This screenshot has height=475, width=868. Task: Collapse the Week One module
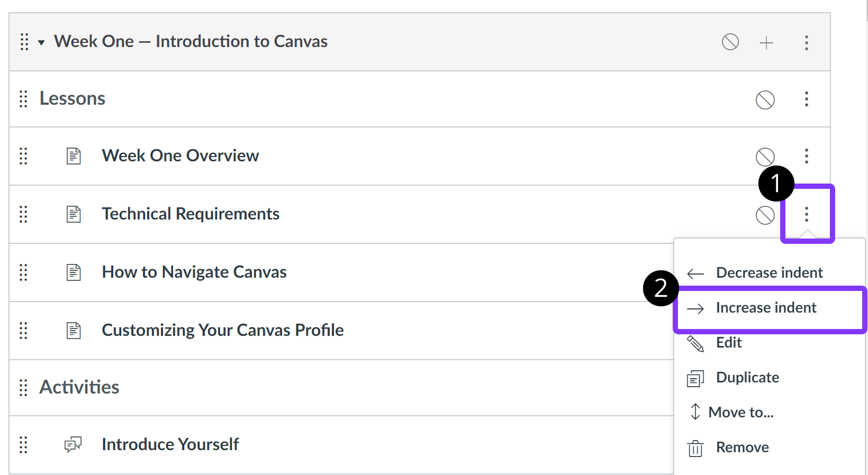[x=41, y=42]
